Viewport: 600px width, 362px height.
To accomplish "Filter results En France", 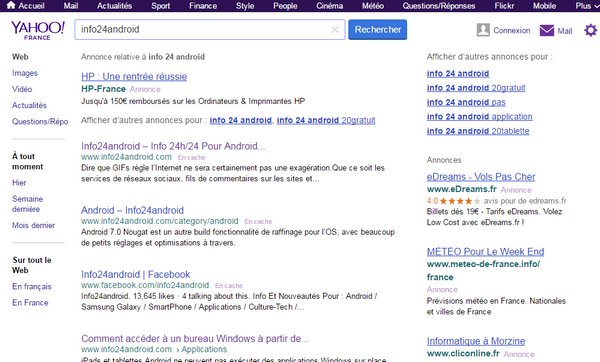I will (x=30, y=302).
